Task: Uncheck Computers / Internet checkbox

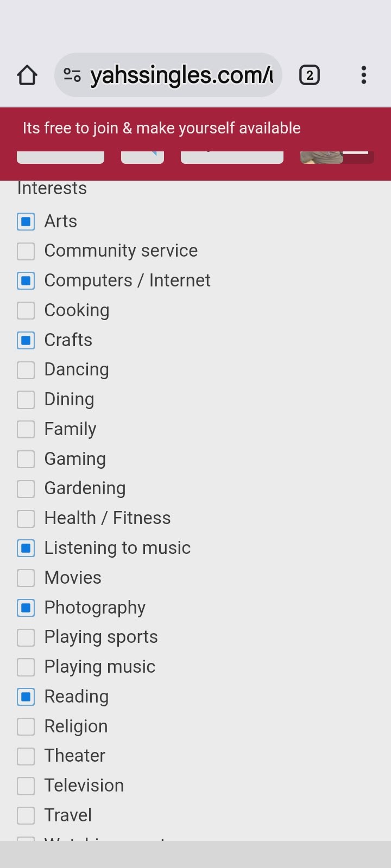Action: coord(26,281)
